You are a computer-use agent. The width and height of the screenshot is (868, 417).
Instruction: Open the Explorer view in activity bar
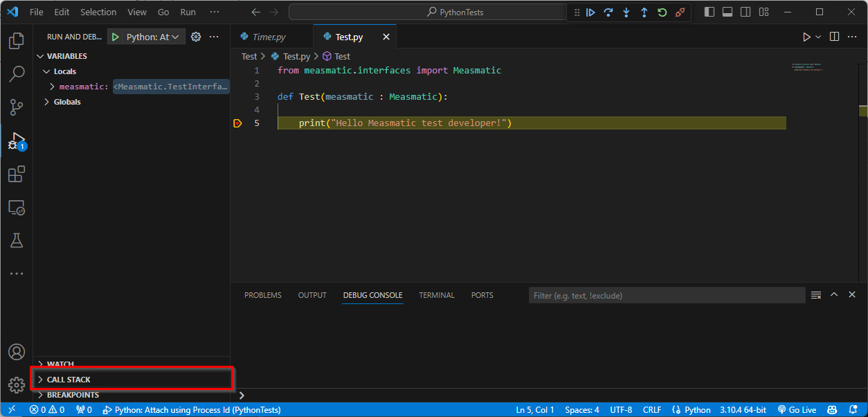pyautogui.click(x=17, y=41)
